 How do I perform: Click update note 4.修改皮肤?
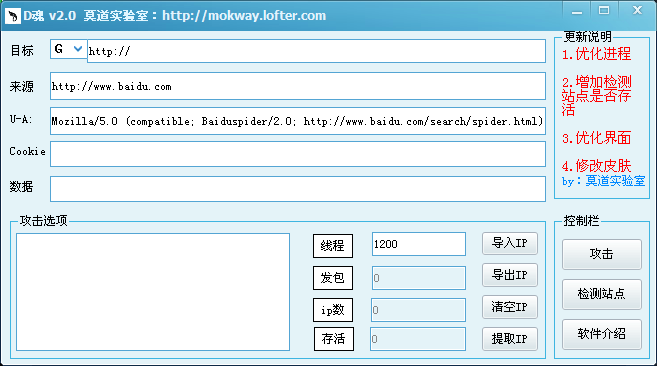pos(596,166)
